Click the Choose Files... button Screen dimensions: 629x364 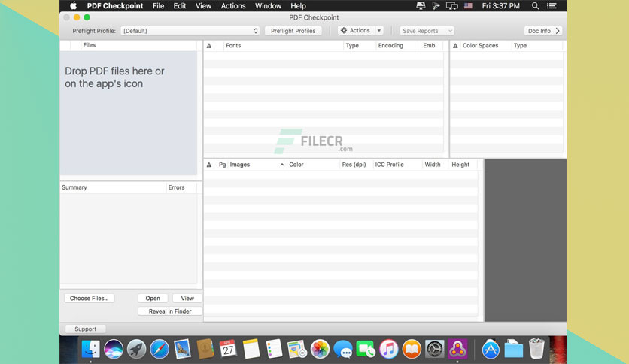pos(89,299)
